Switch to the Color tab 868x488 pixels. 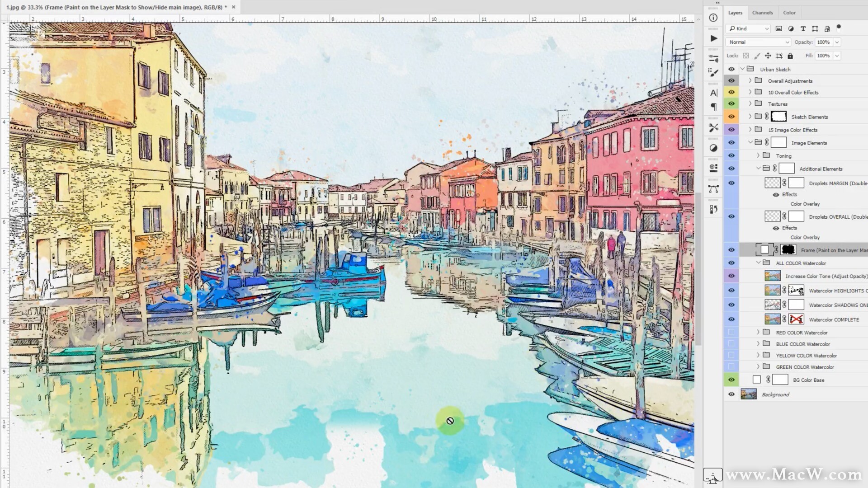click(789, 13)
